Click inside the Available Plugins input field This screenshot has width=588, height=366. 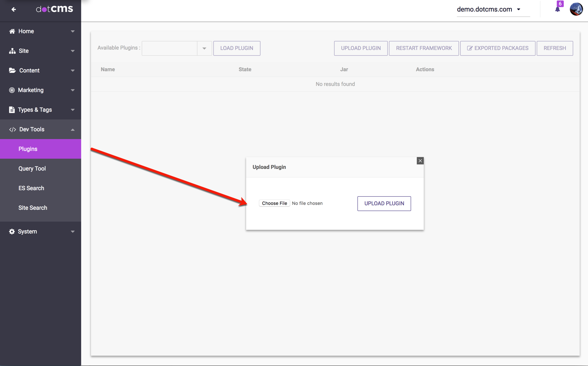[x=170, y=48]
